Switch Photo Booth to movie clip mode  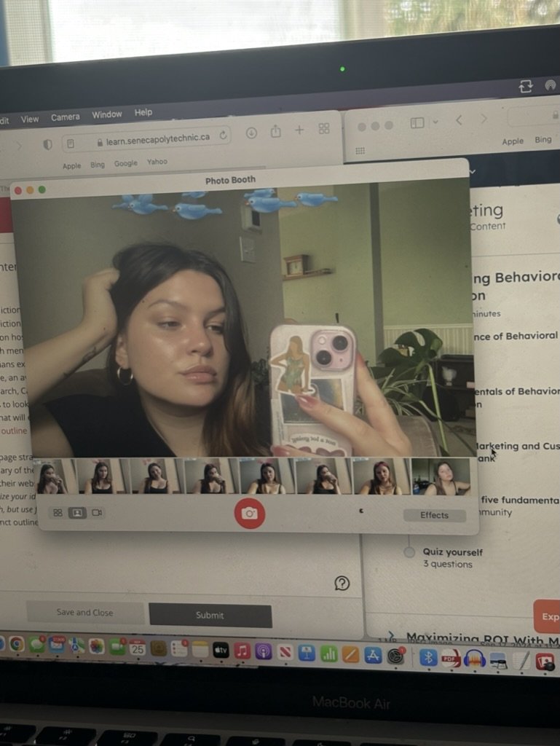[x=97, y=512]
